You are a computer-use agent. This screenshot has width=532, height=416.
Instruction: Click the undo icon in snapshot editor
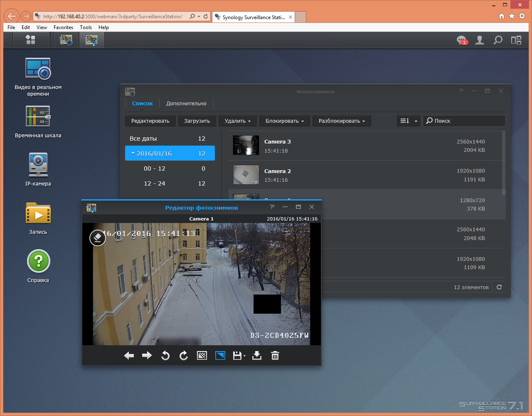tap(165, 356)
